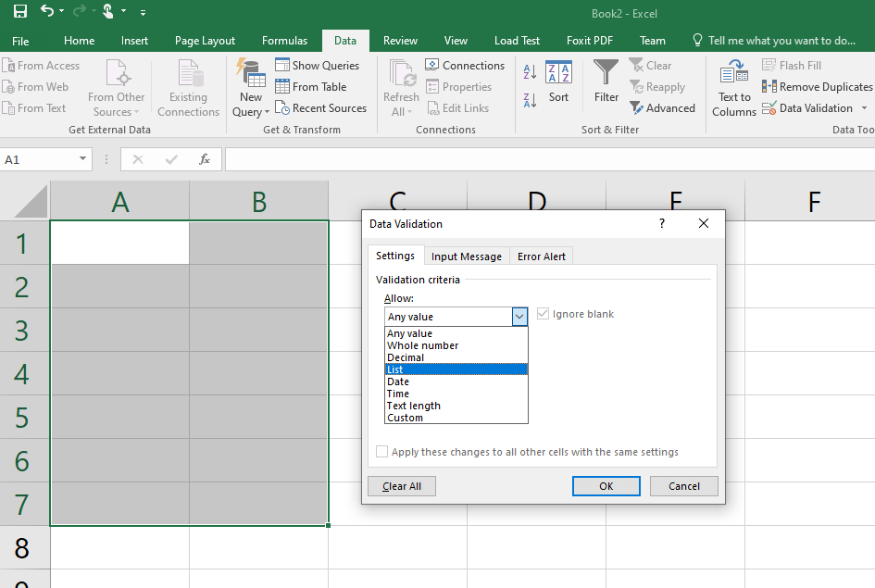Open Error Alert tab in dialog
This screenshot has width=875, height=588.
(x=542, y=256)
